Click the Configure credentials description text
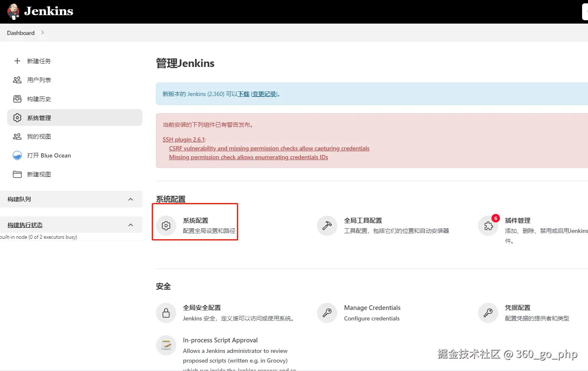588x371 pixels. point(372,318)
